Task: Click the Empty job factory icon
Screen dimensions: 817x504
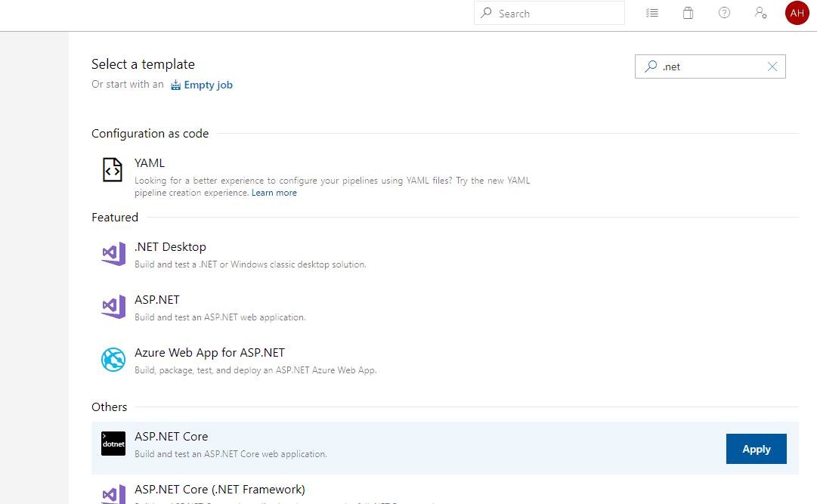Action: (x=176, y=85)
